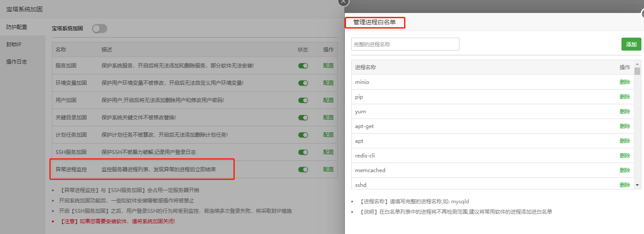Delete the memcached process entry
This screenshot has height=234, width=644.
pos(625,170)
